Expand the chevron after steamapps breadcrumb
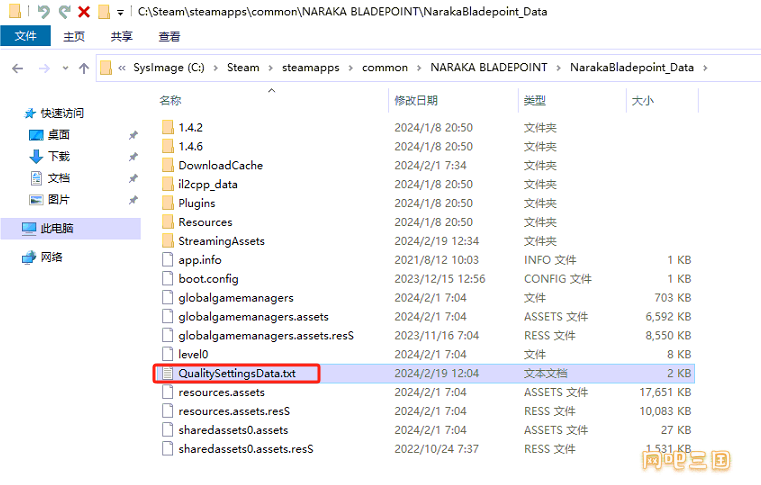Screen dimensions: 761x485 pos(350,68)
